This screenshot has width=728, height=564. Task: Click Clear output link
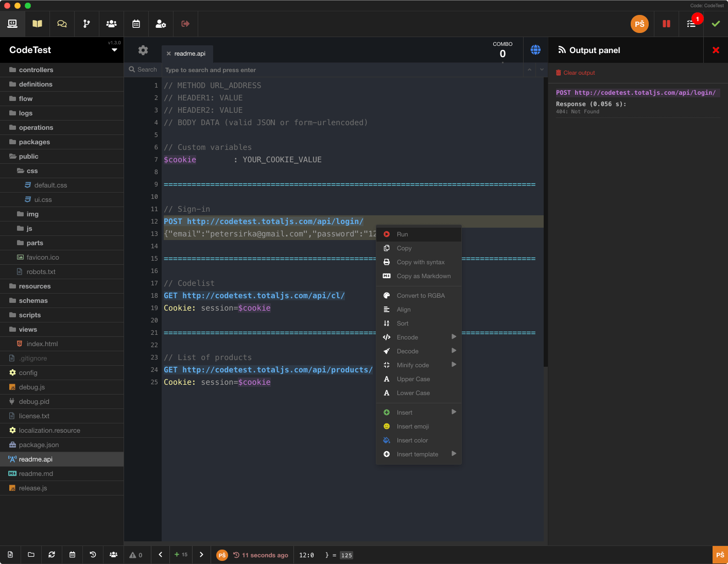[x=575, y=73]
